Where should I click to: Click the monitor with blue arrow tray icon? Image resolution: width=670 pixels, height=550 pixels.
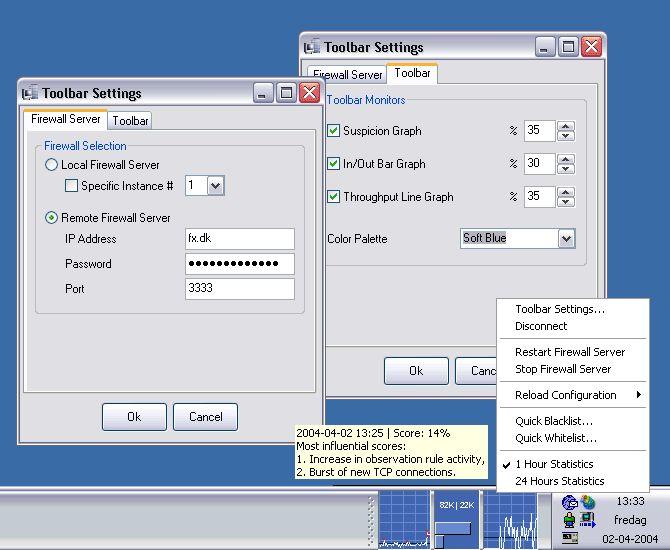(x=588, y=520)
